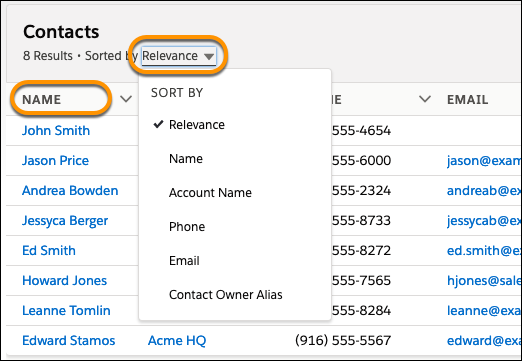
Task: Click phone number ending 555-8272
Action: click(x=361, y=250)
